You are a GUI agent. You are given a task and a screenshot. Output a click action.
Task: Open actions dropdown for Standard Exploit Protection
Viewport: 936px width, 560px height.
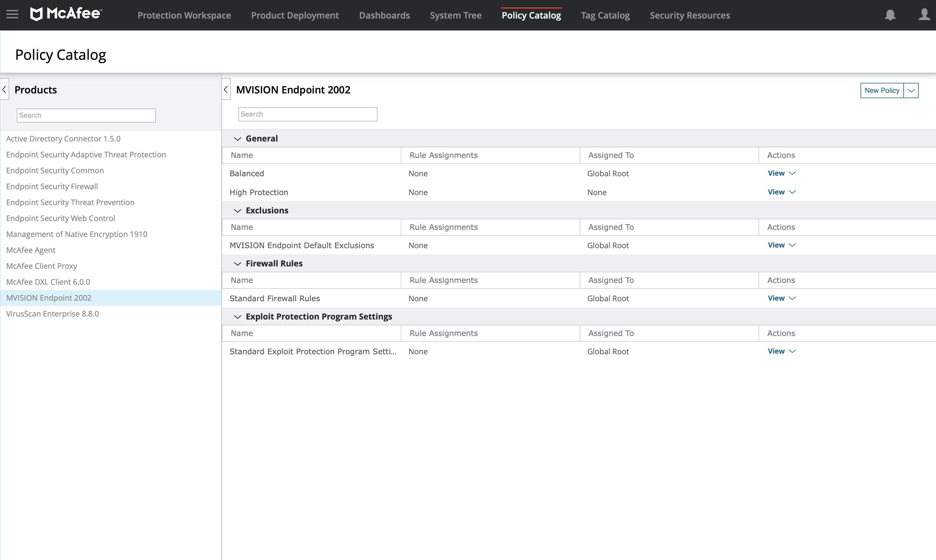[792, 351]
